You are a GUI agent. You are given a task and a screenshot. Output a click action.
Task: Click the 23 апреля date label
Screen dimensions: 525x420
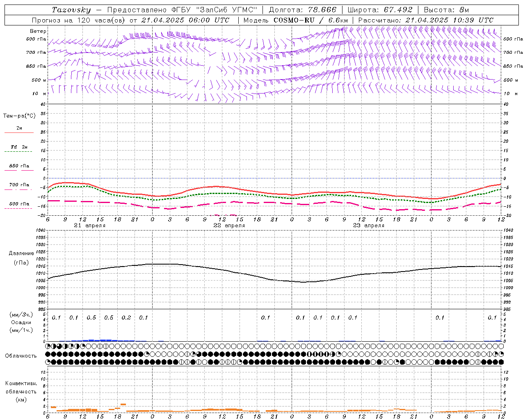pos(368,226)
